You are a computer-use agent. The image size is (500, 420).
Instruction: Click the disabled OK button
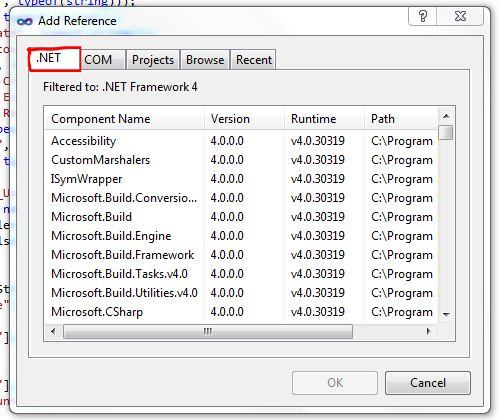click(335, 383)
